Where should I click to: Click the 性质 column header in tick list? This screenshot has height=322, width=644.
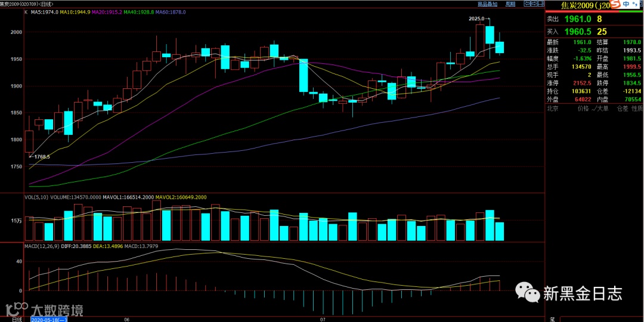click(636, 109)
